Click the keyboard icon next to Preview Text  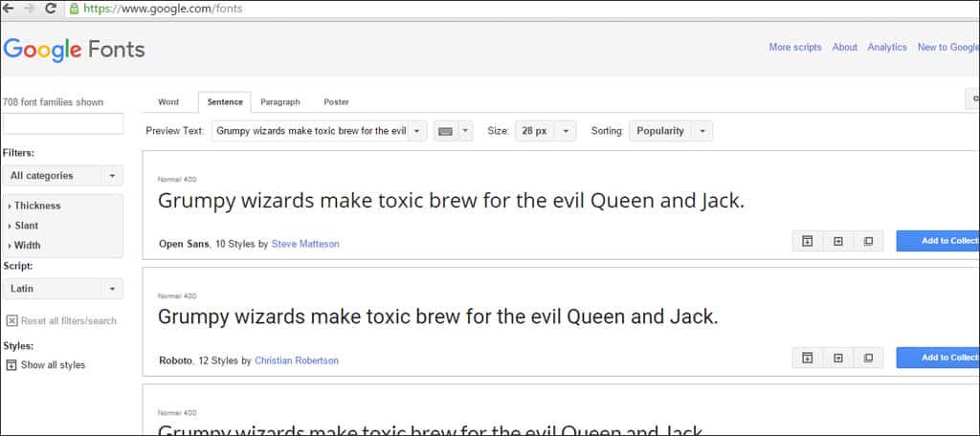click(446, 131)
